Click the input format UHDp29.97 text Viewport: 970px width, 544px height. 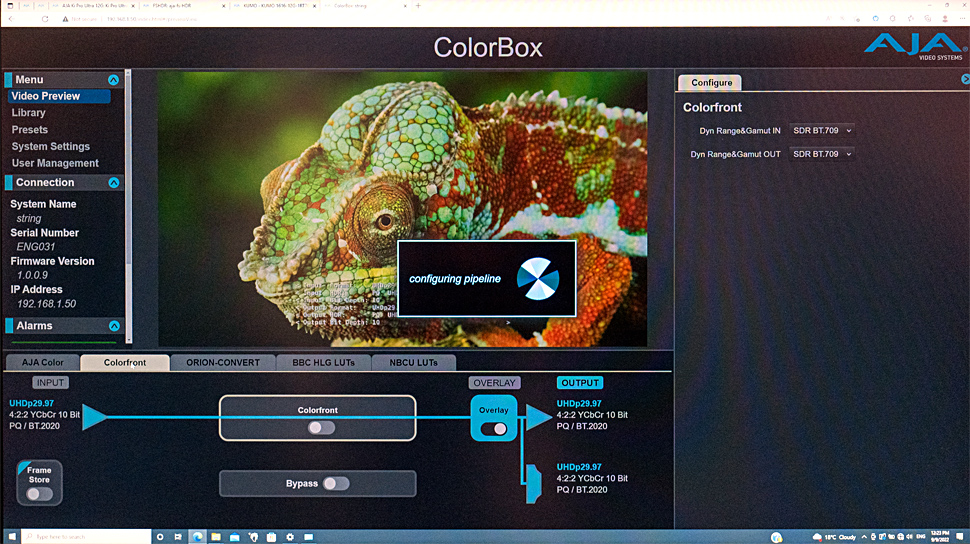(32, 403)
